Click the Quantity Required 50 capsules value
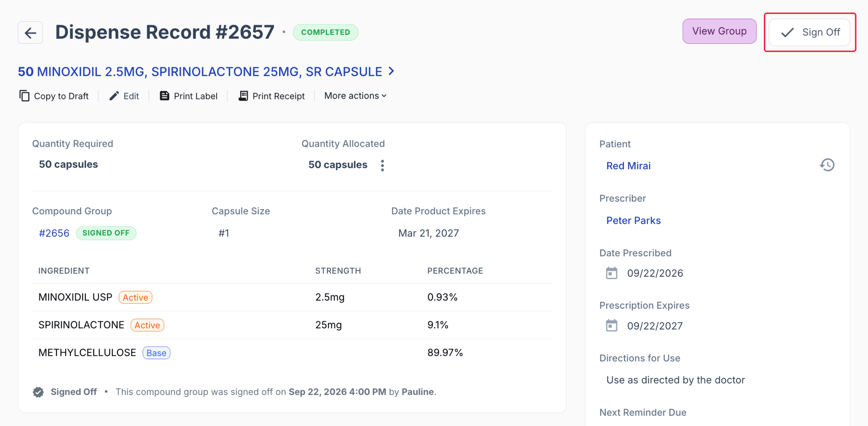Image resolution: width=868 pixels, height=426 pixels. click(x=68, y=164)
